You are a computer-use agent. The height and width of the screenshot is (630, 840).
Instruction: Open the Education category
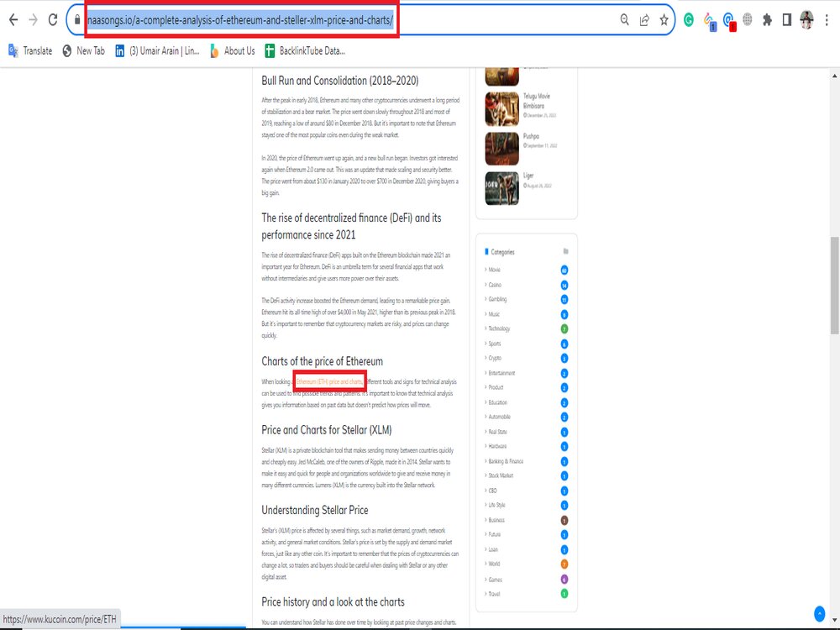coord(497,402)
